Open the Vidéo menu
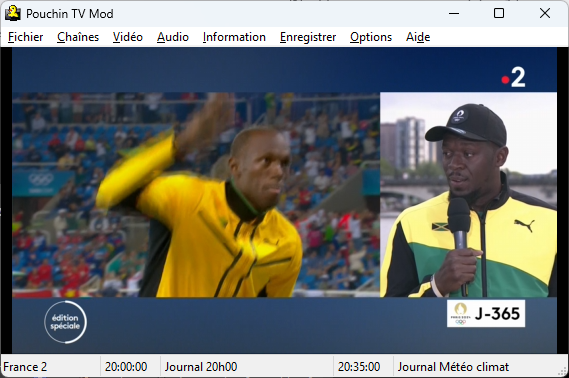This screenshot has width=569, height=378. tap(128, 37)
